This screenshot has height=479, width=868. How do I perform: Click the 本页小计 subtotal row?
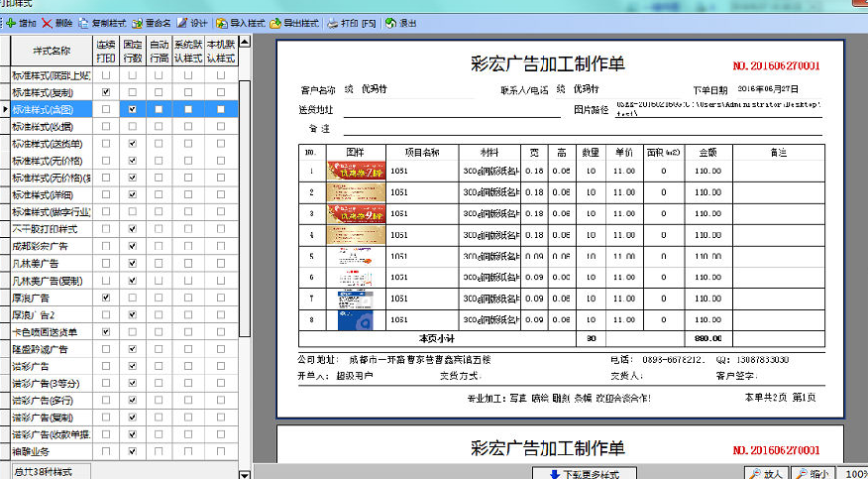tap(561, 339)
